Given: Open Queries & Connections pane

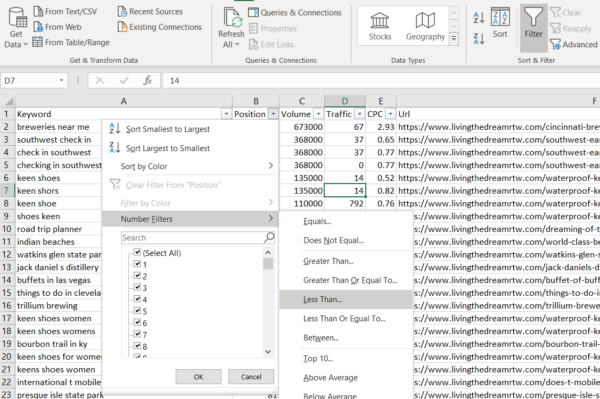Looking at the screenshot, I should click(x=295, y=13).
